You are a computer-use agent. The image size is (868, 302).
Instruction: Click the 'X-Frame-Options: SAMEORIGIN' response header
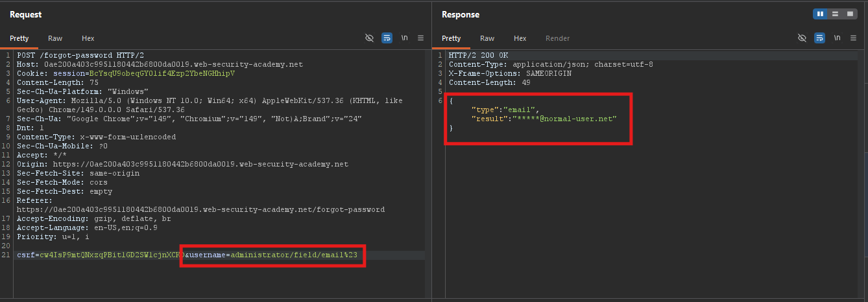point(510,74)
